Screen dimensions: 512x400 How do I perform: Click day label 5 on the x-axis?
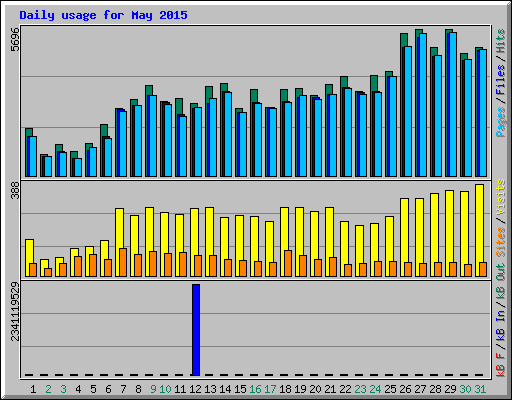click(93, 389)
